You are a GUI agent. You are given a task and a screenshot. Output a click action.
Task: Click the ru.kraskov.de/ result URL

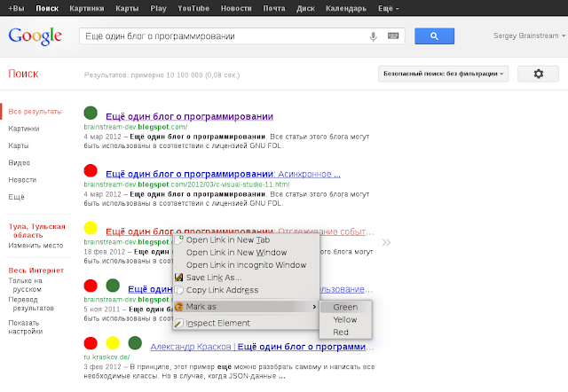tap(106, 357)
